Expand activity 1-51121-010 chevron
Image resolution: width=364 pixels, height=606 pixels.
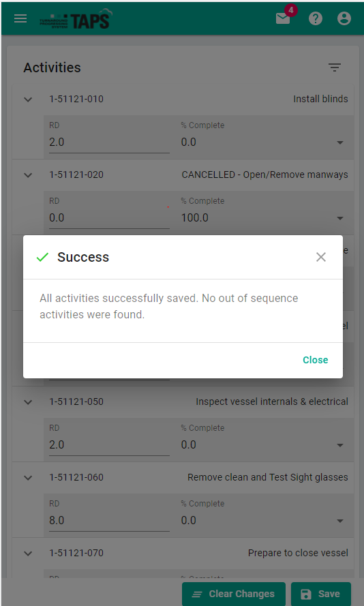click(x=28, y=100)
